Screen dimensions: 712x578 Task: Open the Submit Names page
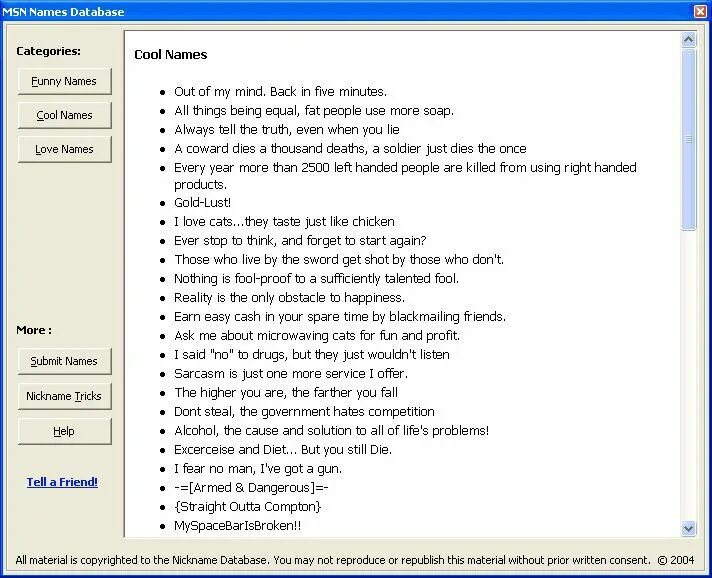tap(64, 361)
